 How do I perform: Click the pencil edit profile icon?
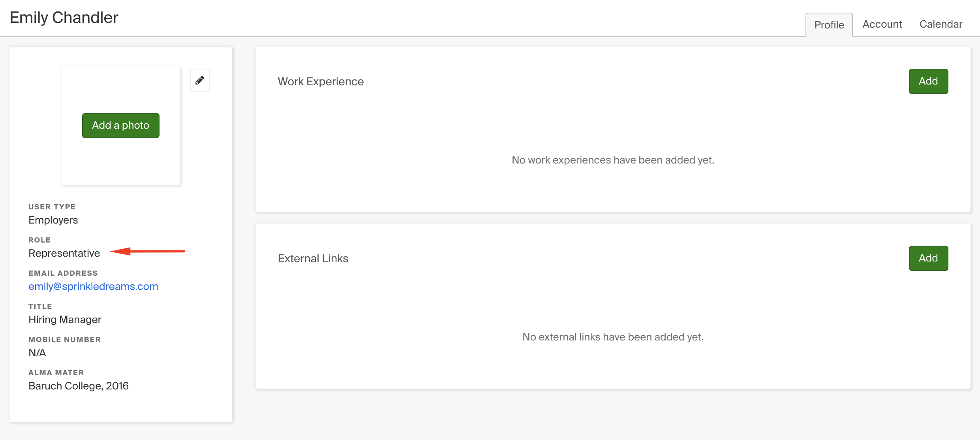tap(200, 81)
